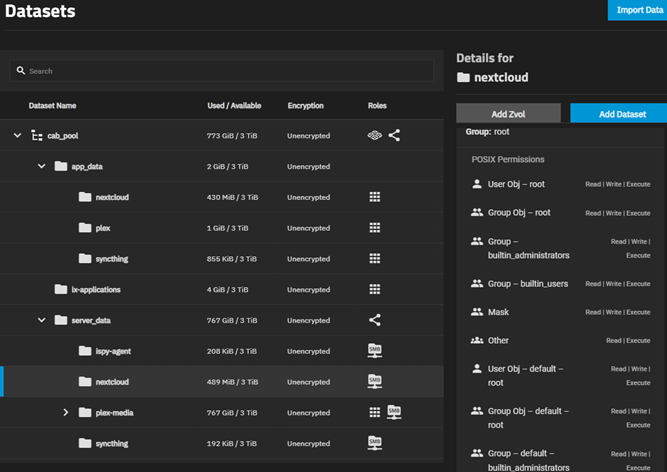
Task: Collapse the app_data dataset
Action: (x=42, y=166)
